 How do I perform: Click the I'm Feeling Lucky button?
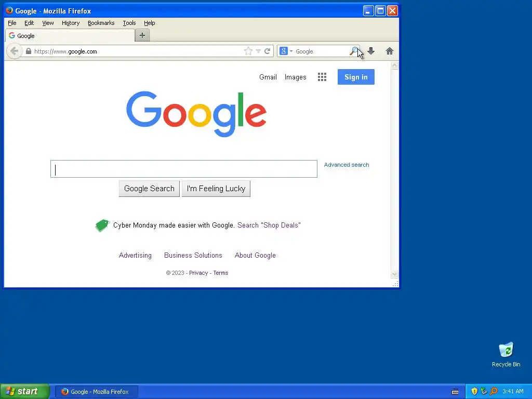(216, 189)
